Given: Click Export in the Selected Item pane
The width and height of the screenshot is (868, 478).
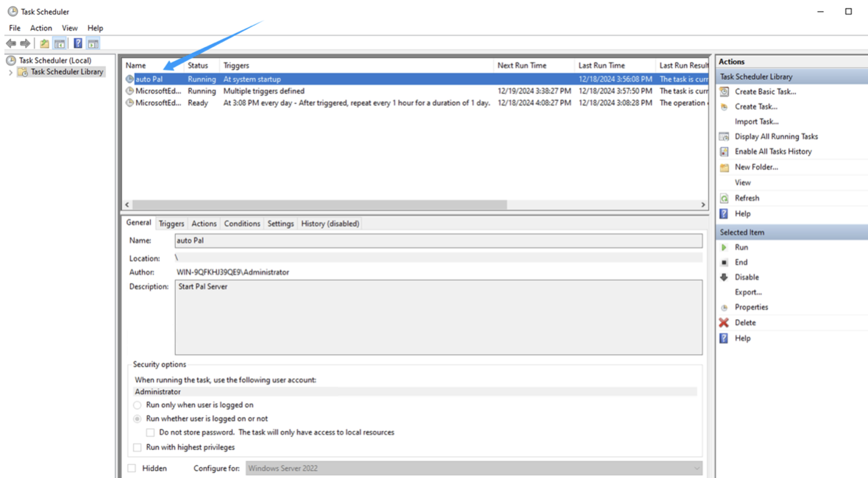Looking at the screenshot, I should 748,292.
